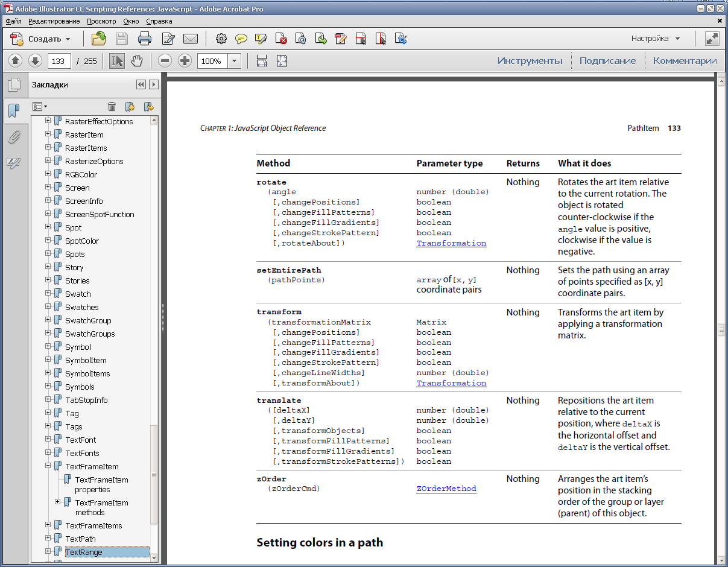Open the Редактирование menu
This screenshot has height=567, width=728.
54,21
